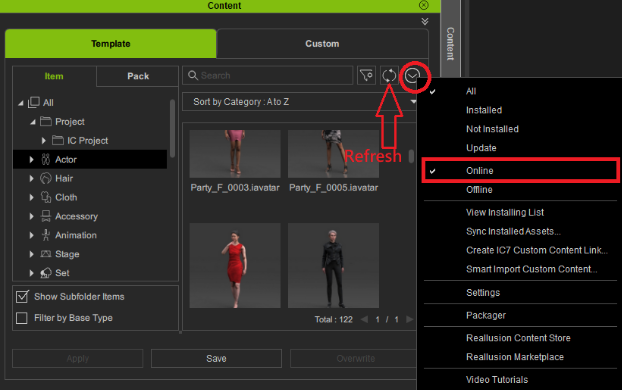
Task: Click the Save button
Action: 216,359
